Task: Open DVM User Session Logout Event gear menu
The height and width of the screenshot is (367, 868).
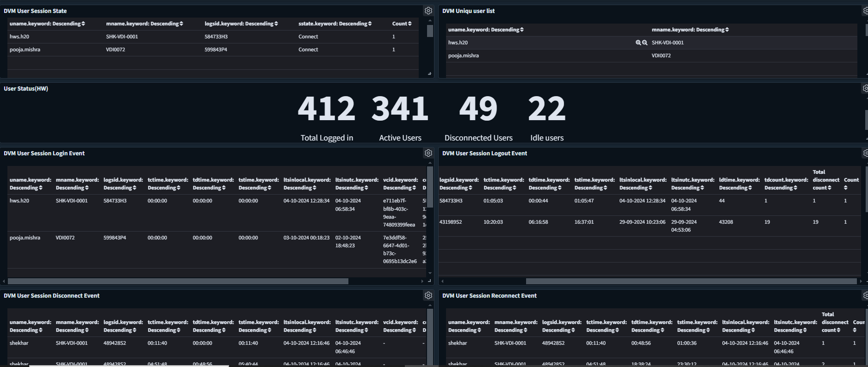Action: 865,153
